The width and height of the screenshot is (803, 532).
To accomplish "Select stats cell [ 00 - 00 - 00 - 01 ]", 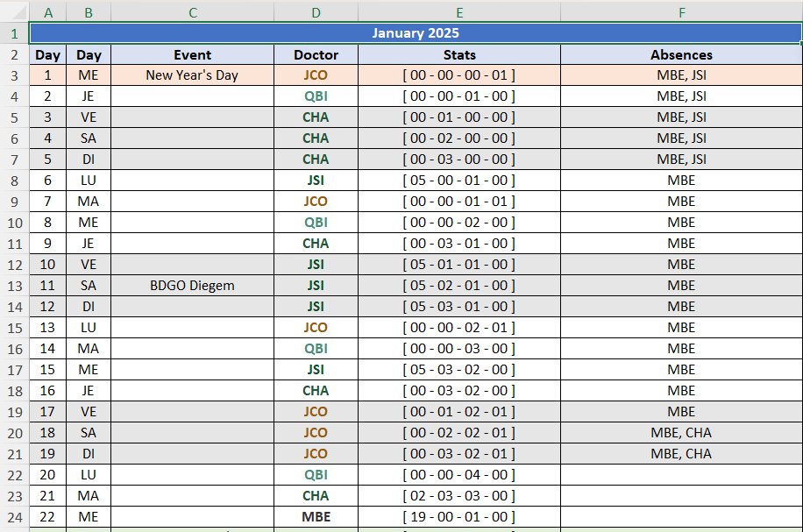I will (x=459, y=75).
